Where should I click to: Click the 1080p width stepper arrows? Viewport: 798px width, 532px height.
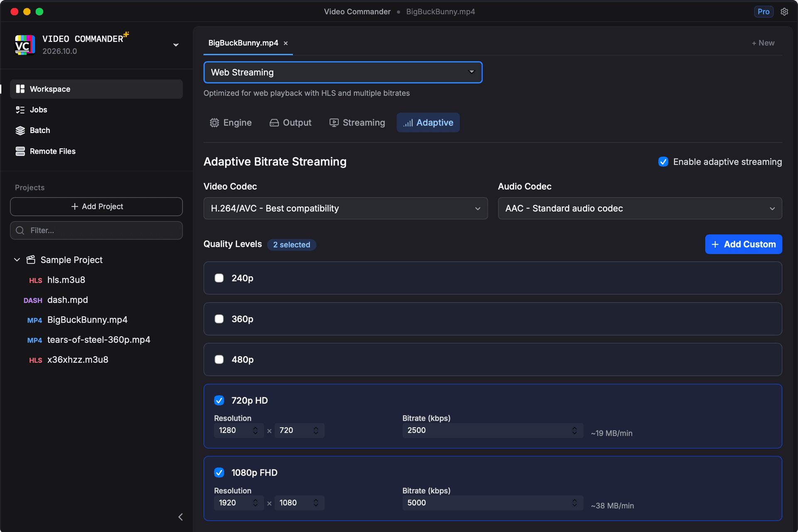(x=255, y=503)
